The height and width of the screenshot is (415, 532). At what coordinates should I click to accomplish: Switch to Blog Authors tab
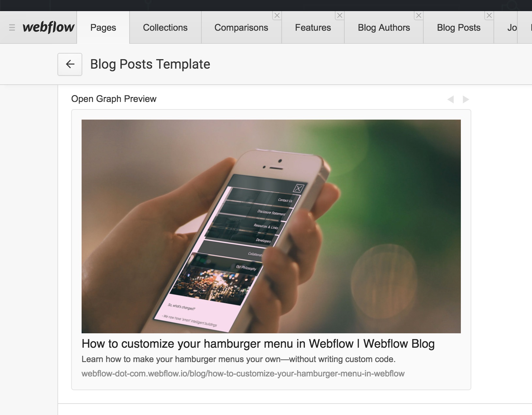click(384, 27)
